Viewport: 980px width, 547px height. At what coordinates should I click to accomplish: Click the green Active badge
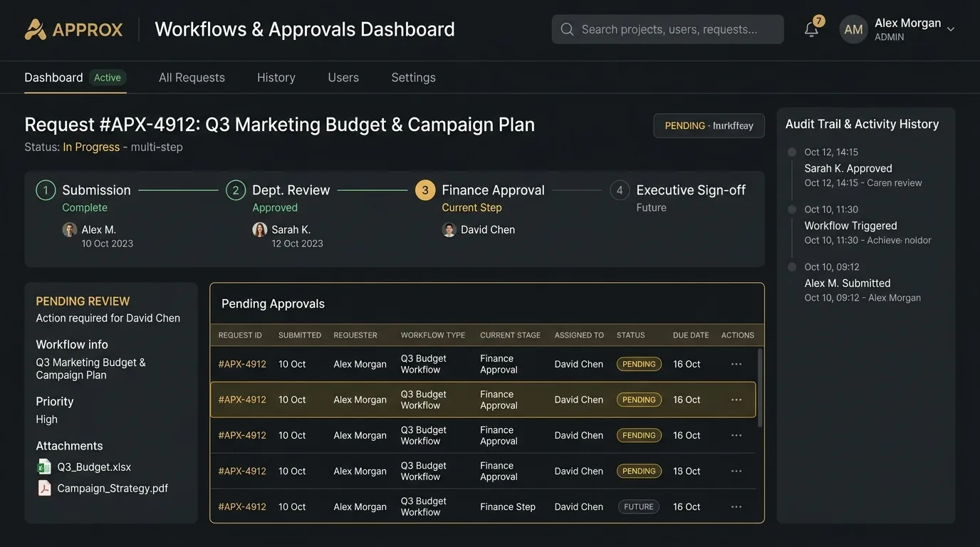[108, 78]
